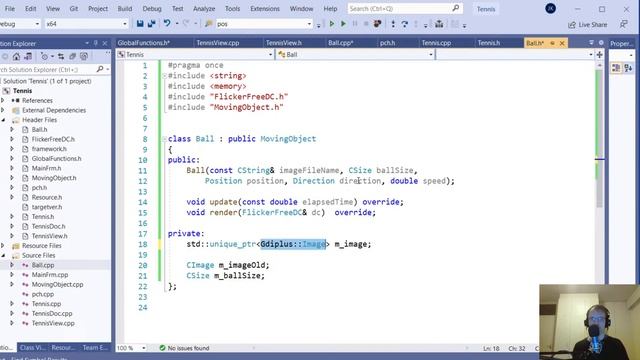The height and width of the screenshot is (360, 640).
Task: Open the x64 platform dropdown
Action: [125, 24]
